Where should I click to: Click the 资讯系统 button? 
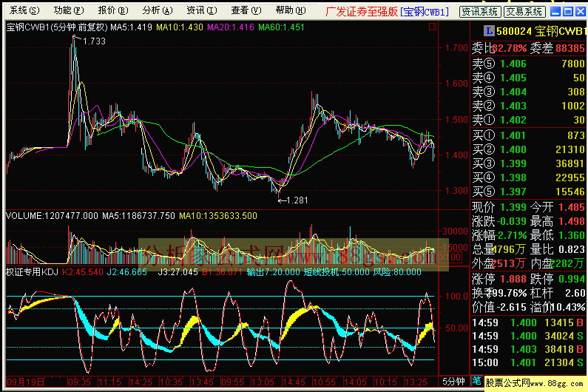pyautogui.click(x=480, y=12)
